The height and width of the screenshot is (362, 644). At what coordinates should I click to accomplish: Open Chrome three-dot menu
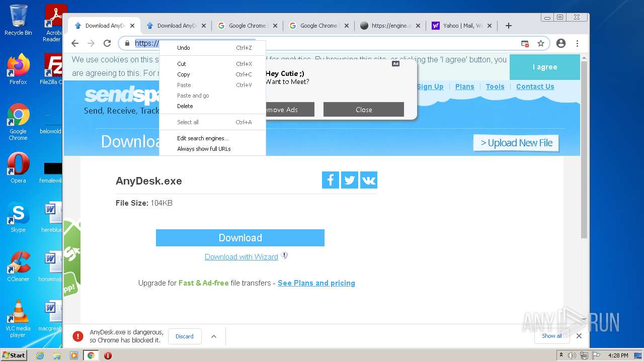[x=577, y=43]
